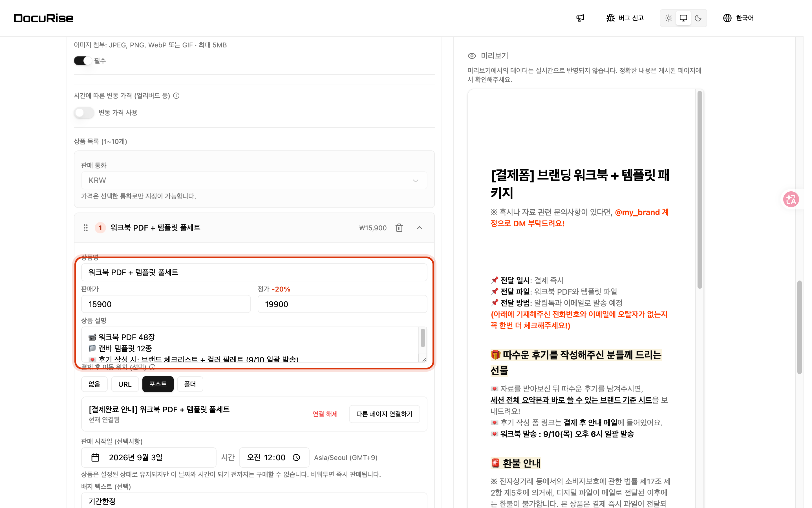Click the preview eye icon by 미리보기

pyautogui.click(x=472, y=56)
